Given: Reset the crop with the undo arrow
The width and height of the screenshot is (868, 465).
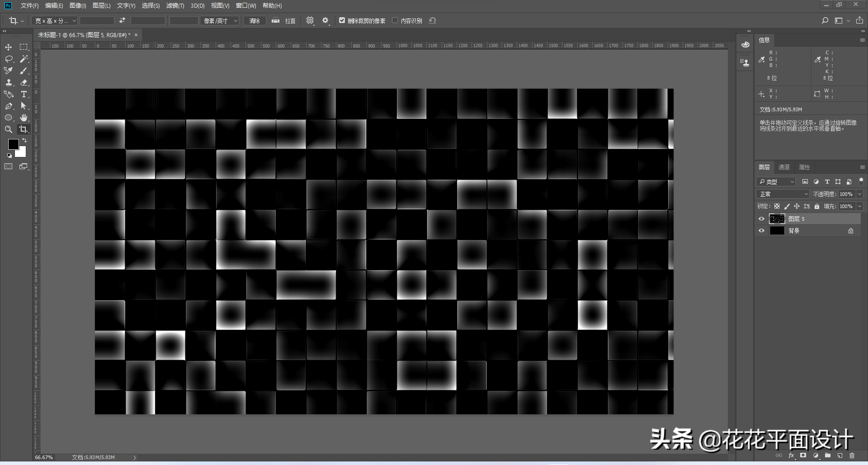Looking at the screenshot, I should (433, 21).
